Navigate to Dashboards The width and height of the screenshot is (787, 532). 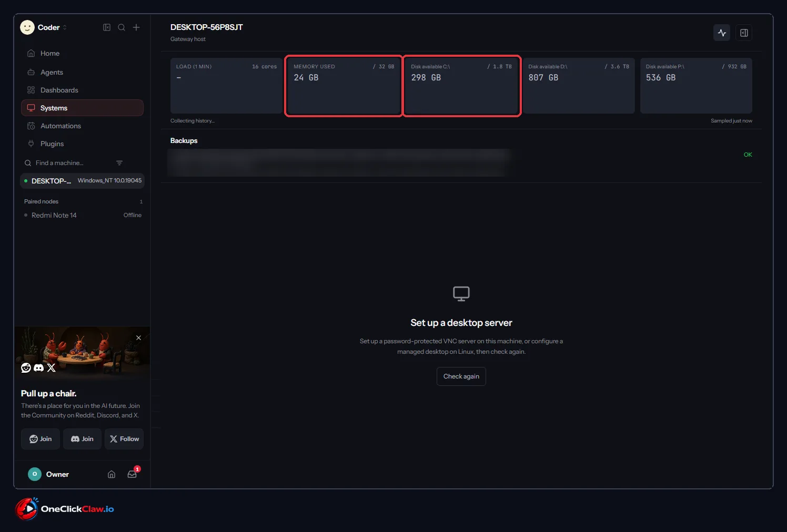click(x=82, y=90)
